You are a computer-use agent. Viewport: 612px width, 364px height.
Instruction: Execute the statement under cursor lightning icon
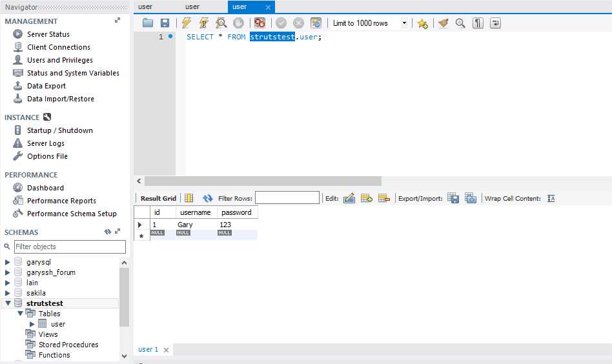tap(204, 23)
